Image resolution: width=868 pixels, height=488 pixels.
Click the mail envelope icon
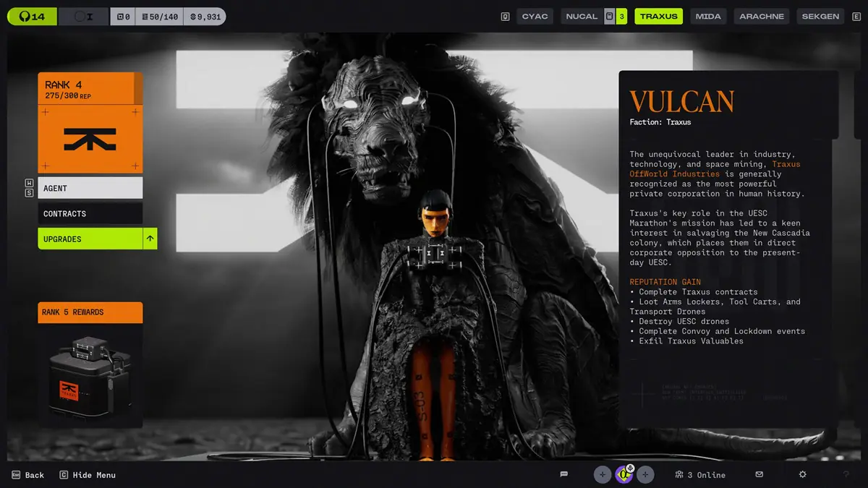(x=759, y=474)
